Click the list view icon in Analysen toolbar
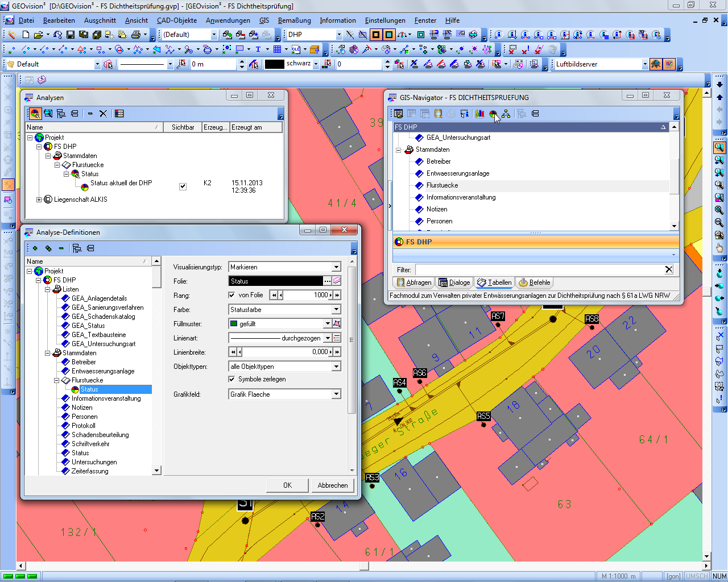The width and height of the screenshot is (728, 582). (x=119, y=114)
